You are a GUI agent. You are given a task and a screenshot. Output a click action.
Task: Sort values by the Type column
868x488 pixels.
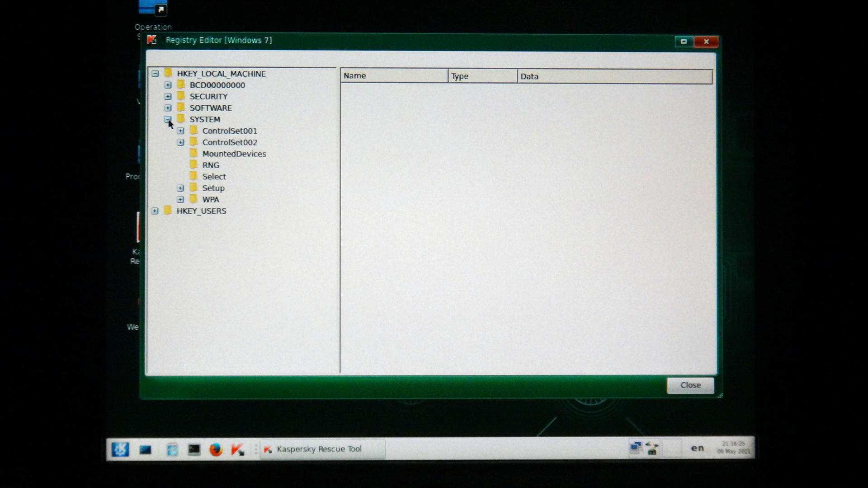click(483, 76)
